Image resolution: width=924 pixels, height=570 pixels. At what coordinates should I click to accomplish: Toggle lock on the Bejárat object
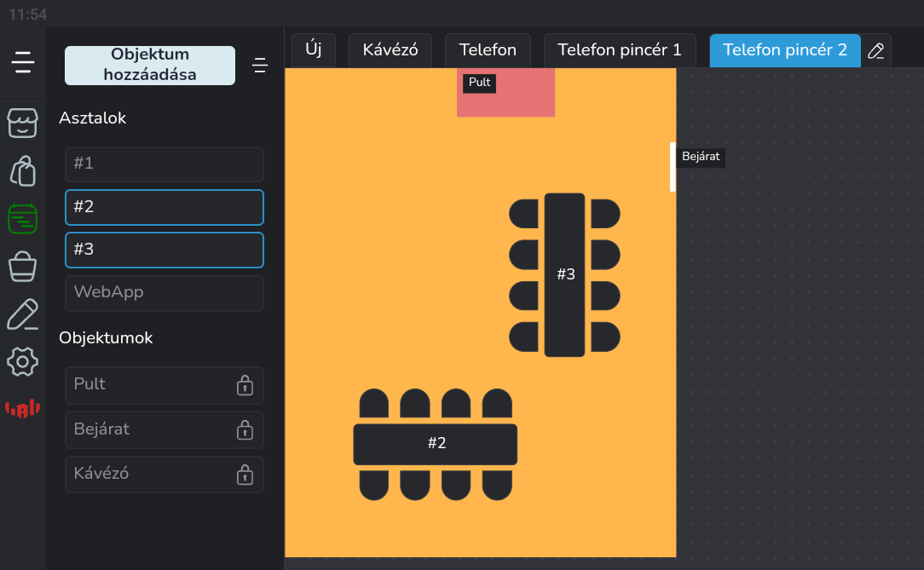coord(245,429)
